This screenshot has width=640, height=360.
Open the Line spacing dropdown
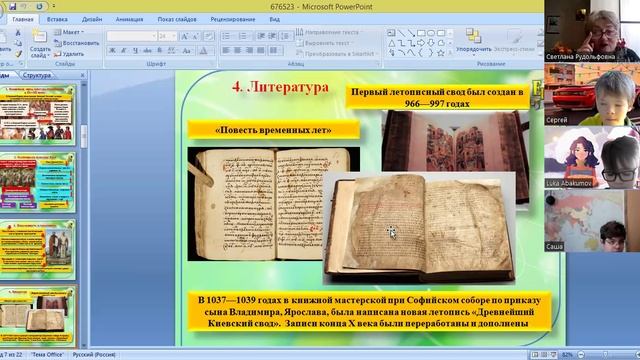tap(286, 36)
